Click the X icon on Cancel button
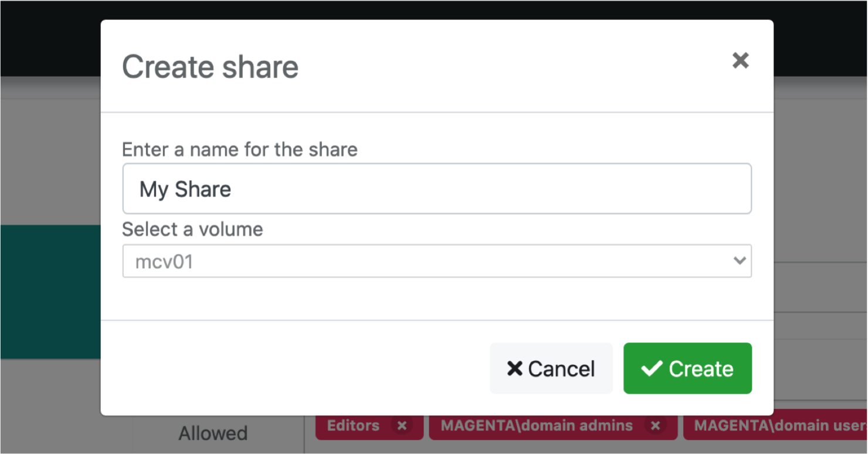The width and height of the screenshot is (868, 454). coord(514,368)
